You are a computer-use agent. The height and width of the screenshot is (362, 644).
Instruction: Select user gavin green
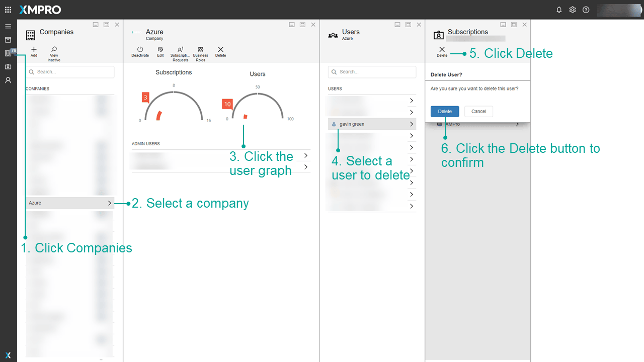click(371, 124)
